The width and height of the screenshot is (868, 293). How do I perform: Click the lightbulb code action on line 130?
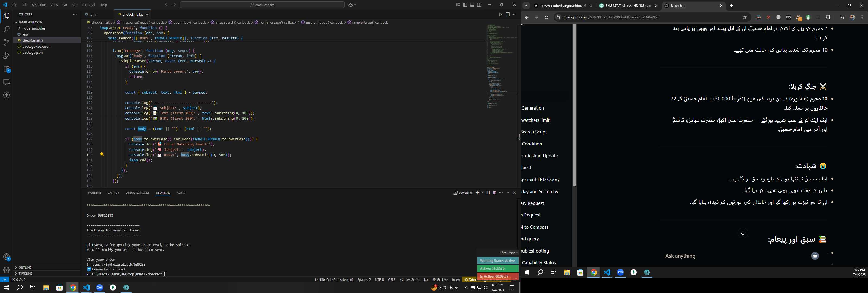pos(102,154)
